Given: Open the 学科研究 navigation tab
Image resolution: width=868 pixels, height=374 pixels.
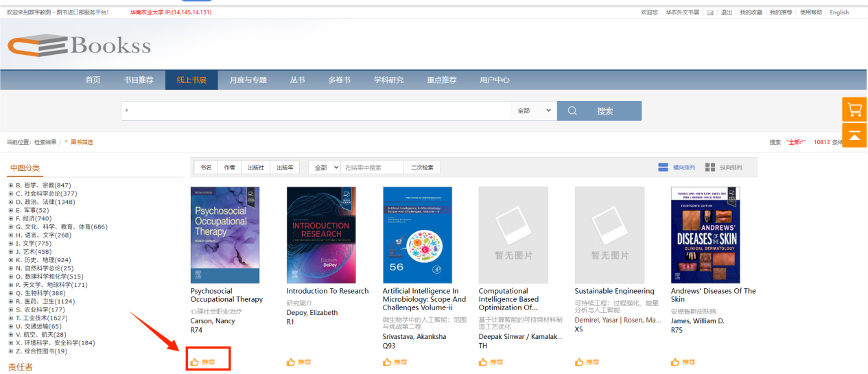Looking at the screenshot, I should [x=388, y=80].
